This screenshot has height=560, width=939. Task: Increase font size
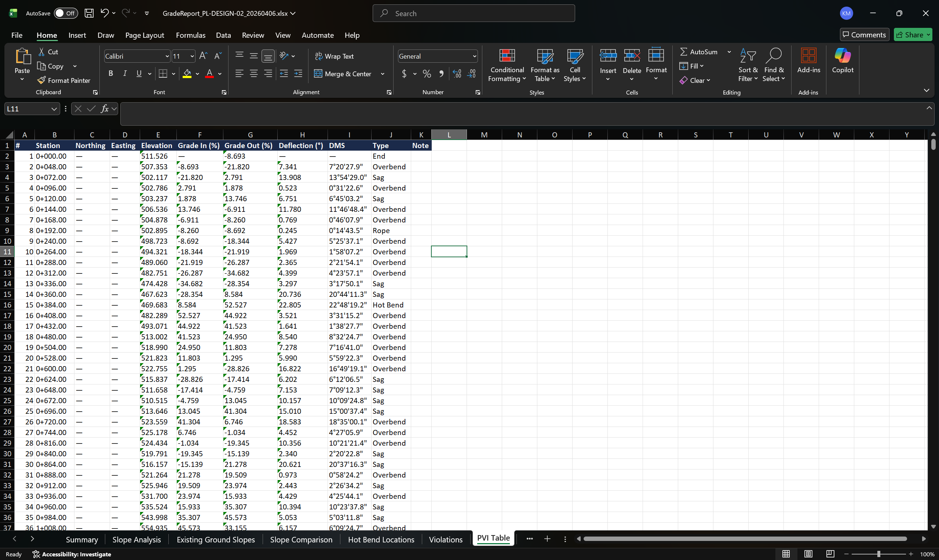[x=202, y=55]
